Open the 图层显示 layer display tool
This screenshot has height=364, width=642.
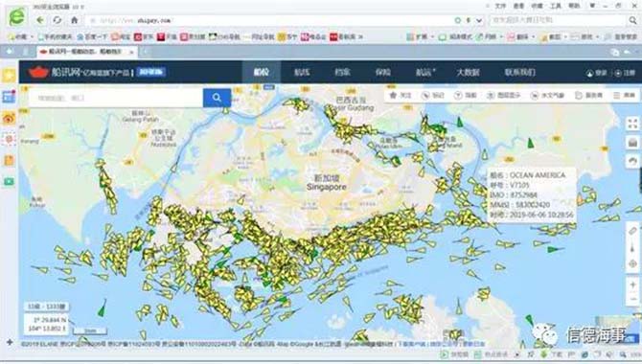pos(504,95)
